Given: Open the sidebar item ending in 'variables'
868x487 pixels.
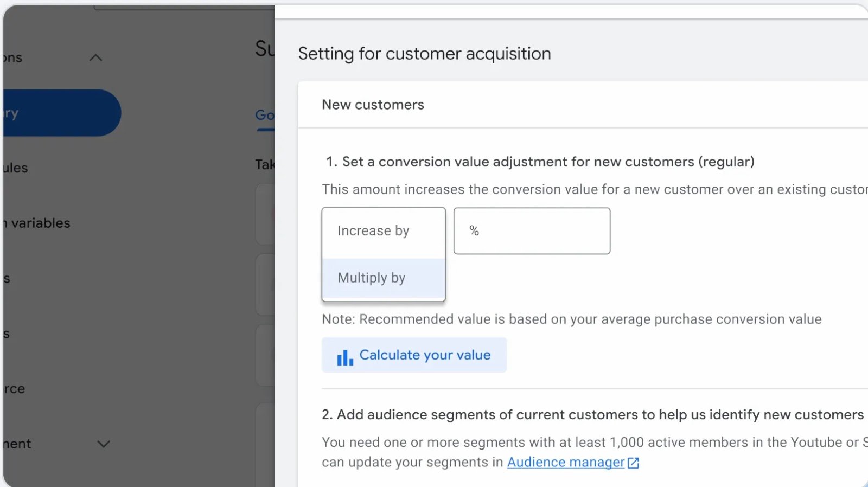Looking at the screenshot, I should point(36,223).
